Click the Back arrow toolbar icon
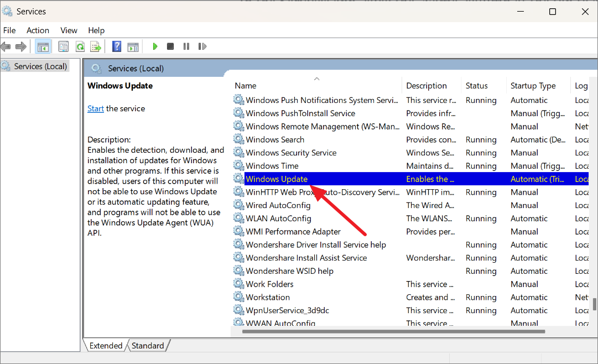Screen dimensions: 598x364 coord(6,46)
